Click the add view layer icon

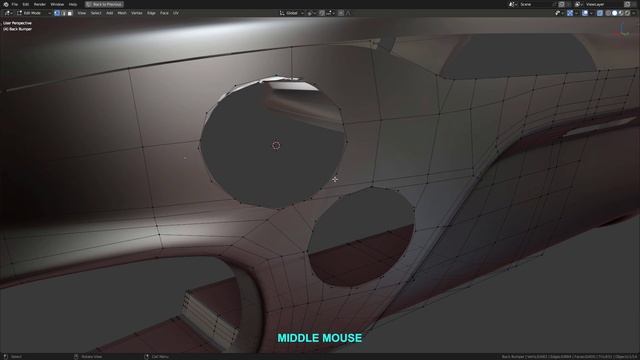coord(627,4)
